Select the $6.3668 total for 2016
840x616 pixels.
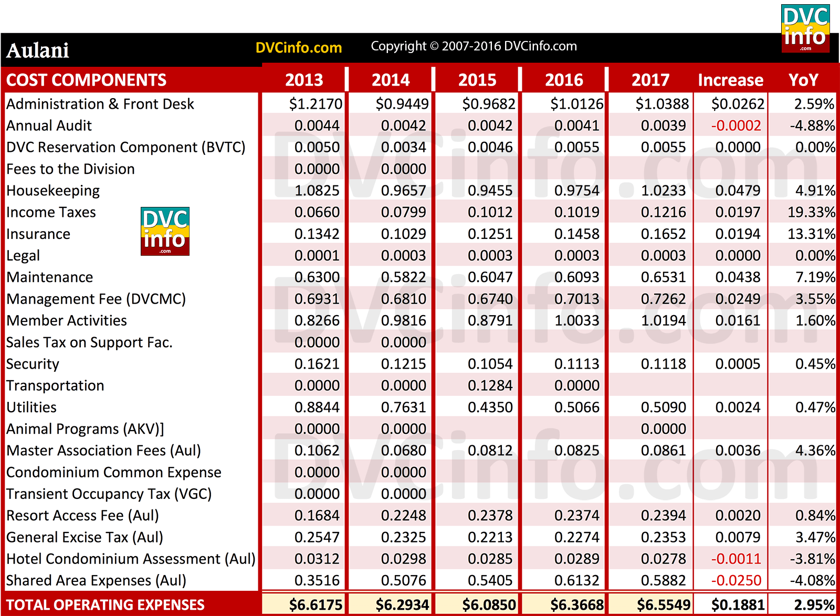577,605
